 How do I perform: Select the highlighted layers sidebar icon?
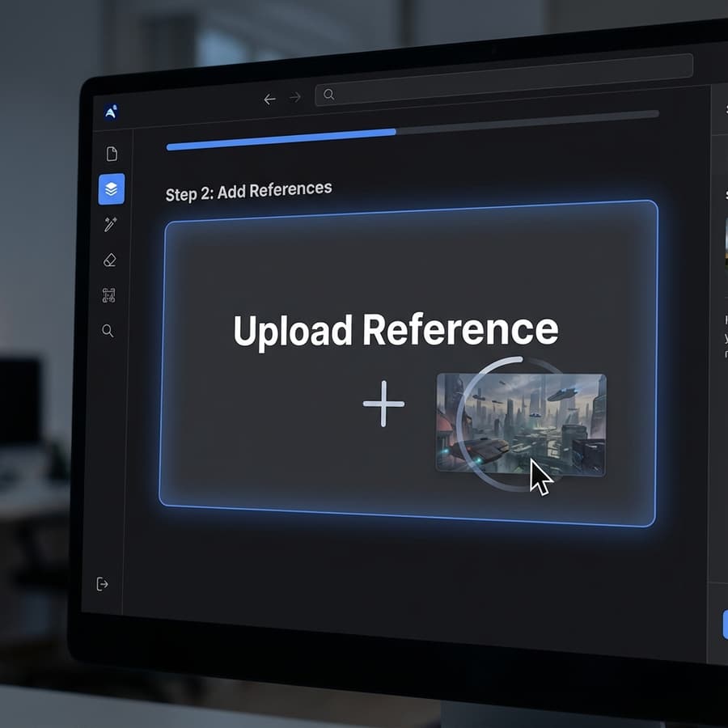pyautogui.click(x=112, y=189)
